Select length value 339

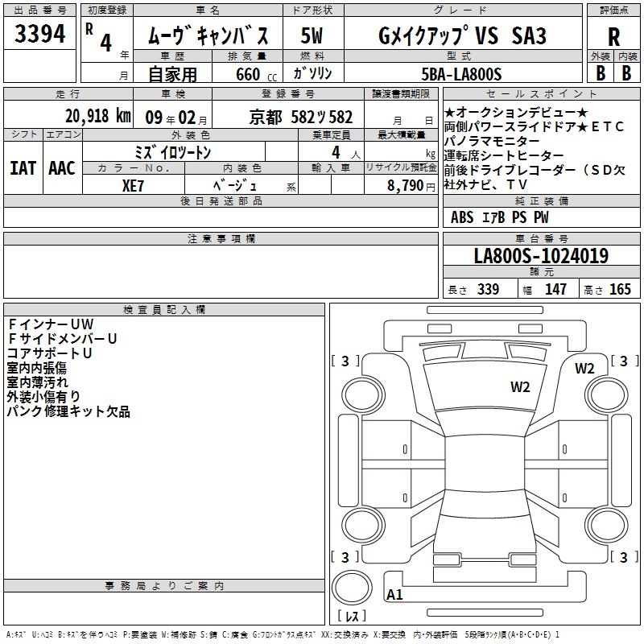point(488,289)
